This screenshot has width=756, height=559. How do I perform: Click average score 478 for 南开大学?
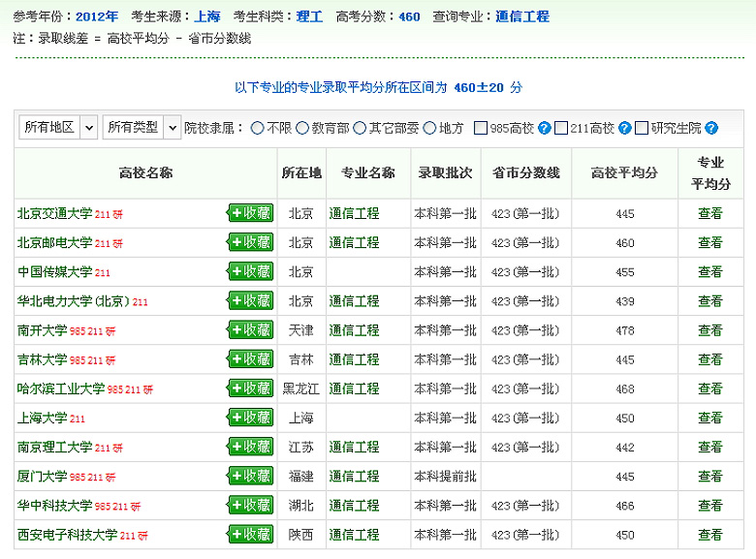625,331
